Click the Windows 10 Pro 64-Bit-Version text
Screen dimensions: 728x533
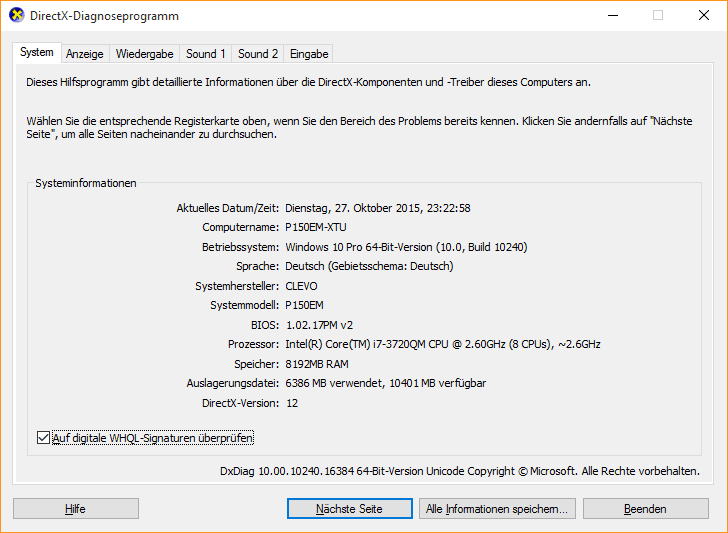tap(406, 247)
